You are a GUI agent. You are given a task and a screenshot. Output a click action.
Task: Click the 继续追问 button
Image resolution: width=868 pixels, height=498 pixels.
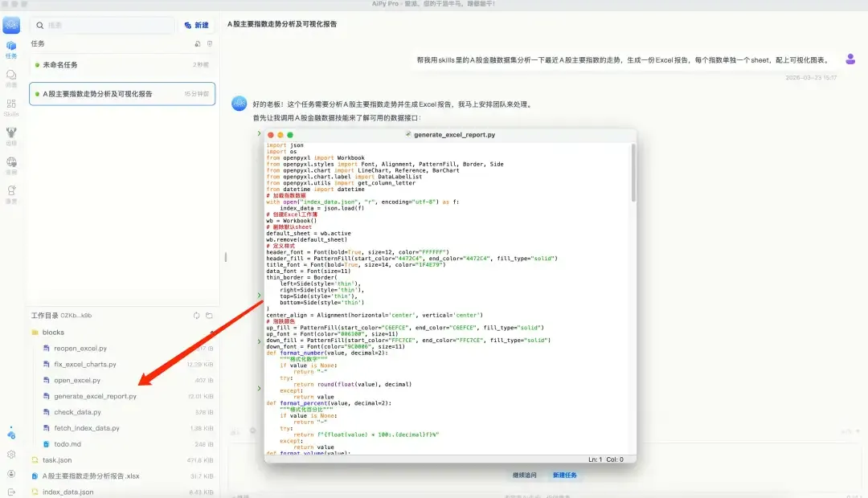click(x=525, y=475)
